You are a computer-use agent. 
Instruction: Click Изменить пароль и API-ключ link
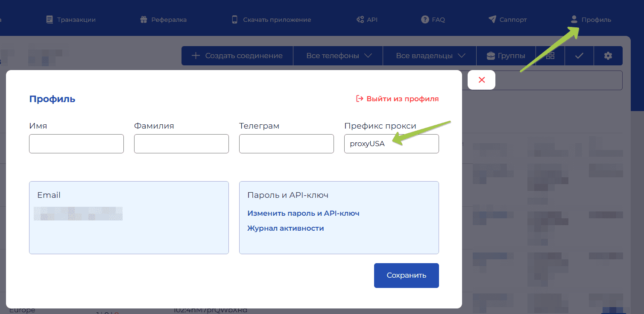point(303,213)
